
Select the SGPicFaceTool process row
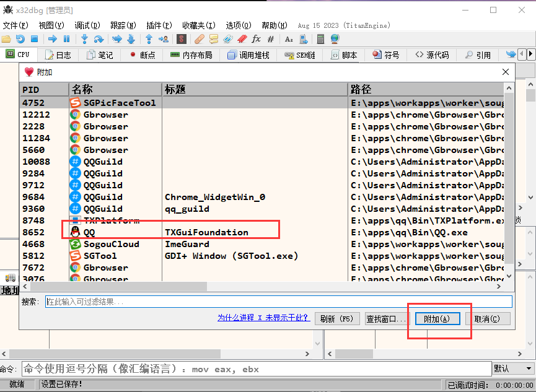click(x=262, y=103)
